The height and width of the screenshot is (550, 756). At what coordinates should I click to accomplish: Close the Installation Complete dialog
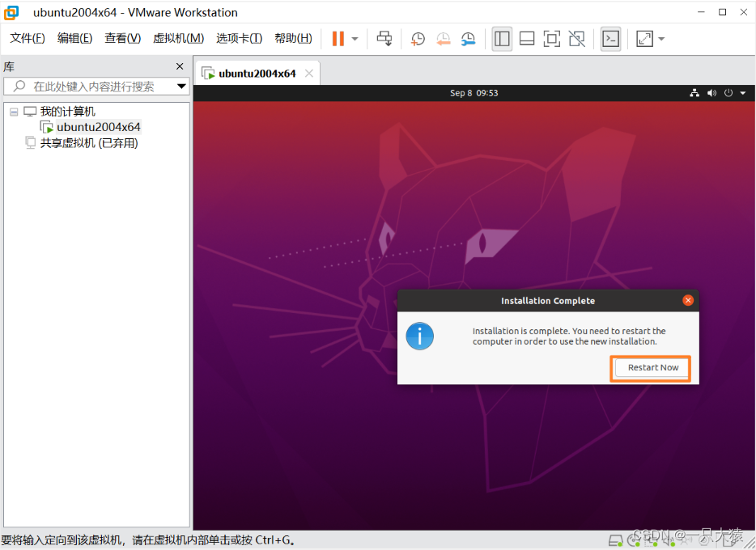(x=688, y=301)
